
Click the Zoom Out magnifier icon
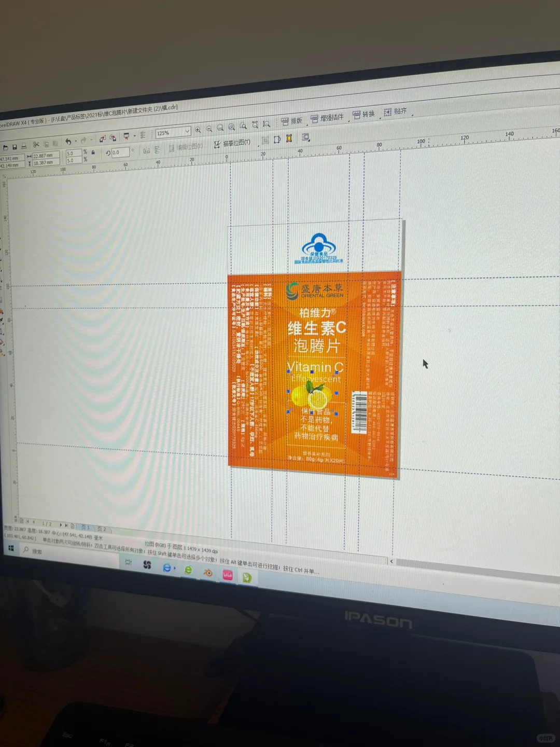tap(209, 129)
